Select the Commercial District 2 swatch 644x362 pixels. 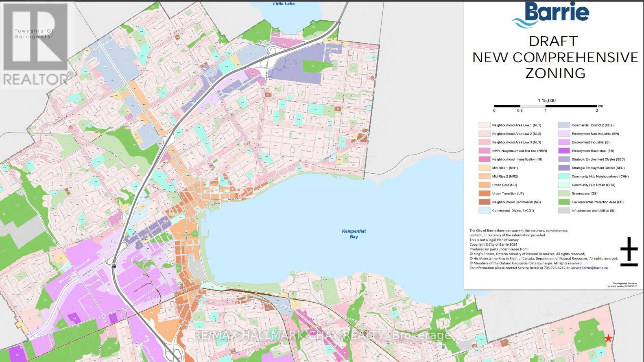tap(564, 125)
